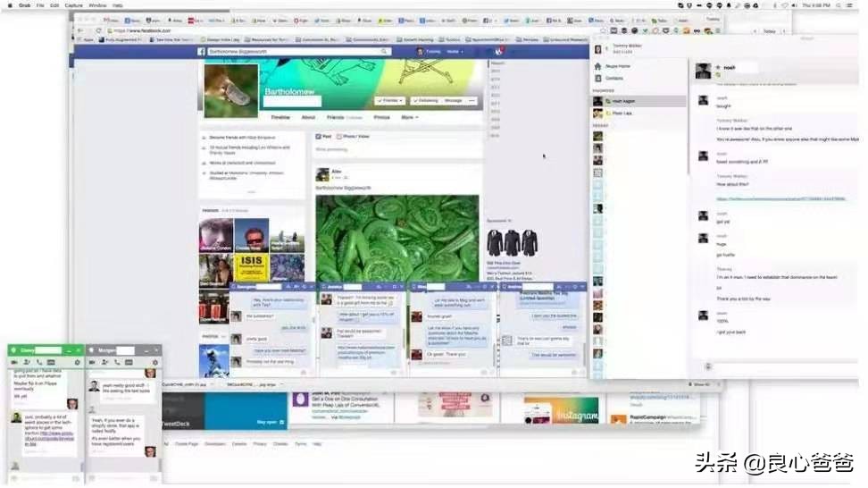Click phone call icon in green chat window
The height and width of the screenshot is (488, 868).
point(38,362)
